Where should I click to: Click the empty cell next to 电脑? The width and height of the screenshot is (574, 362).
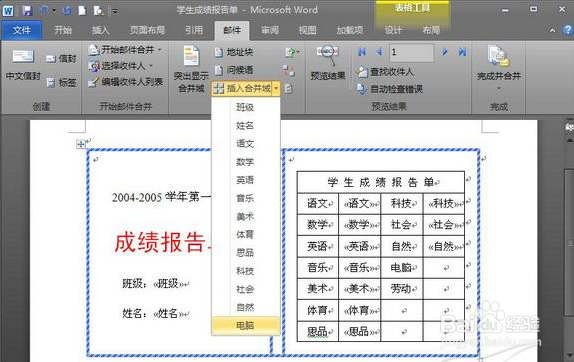444,268
